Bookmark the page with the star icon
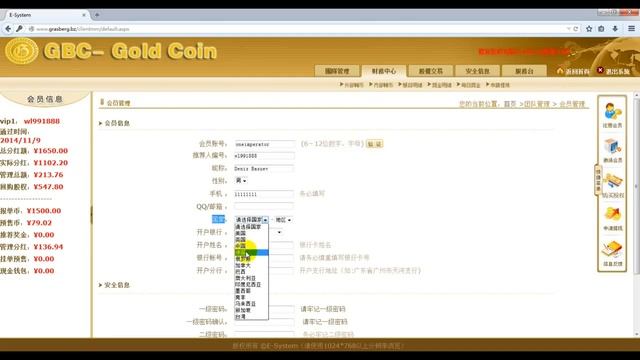The height and width of the screenshot is (360, 640). point(589,29)
